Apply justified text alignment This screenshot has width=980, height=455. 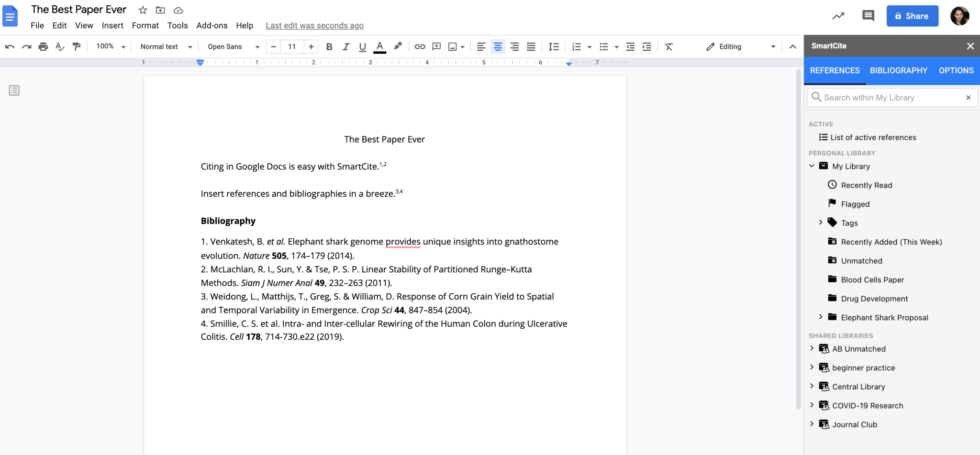(x=530, y=46)
